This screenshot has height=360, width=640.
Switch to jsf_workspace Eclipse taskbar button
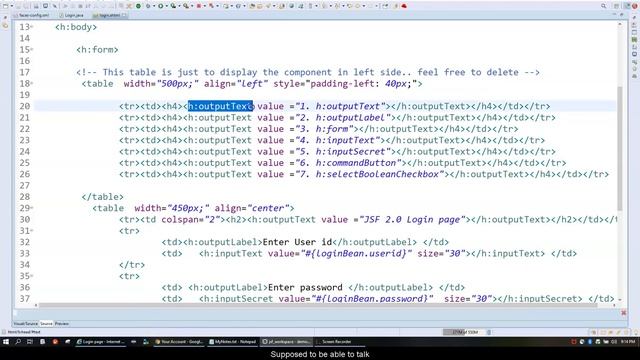286,342
